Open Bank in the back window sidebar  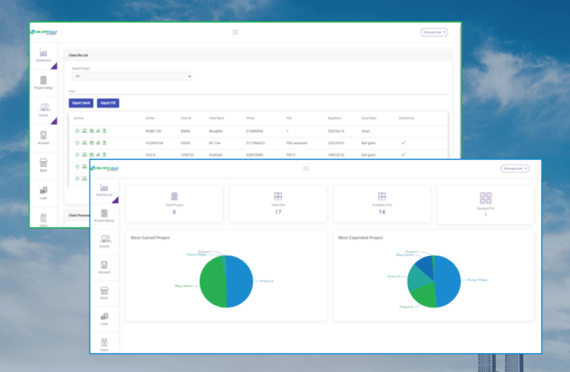coord(43,165)
